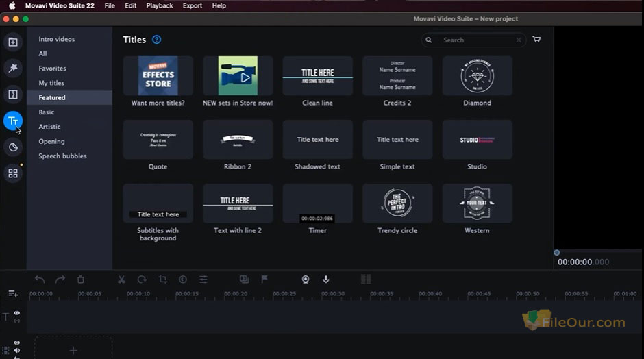
Task: Click the Split scissors icon
Action: point(121,280)
